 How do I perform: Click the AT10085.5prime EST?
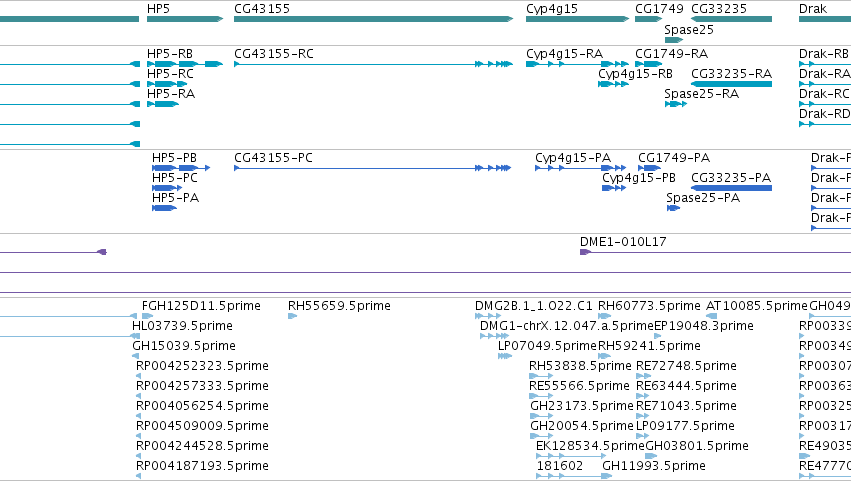(712, 317)
